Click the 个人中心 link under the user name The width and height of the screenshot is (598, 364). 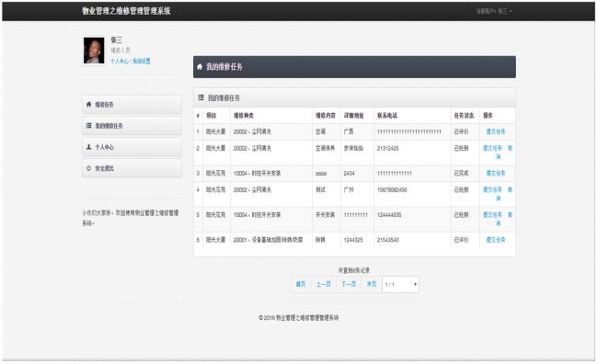pos(120,61)
